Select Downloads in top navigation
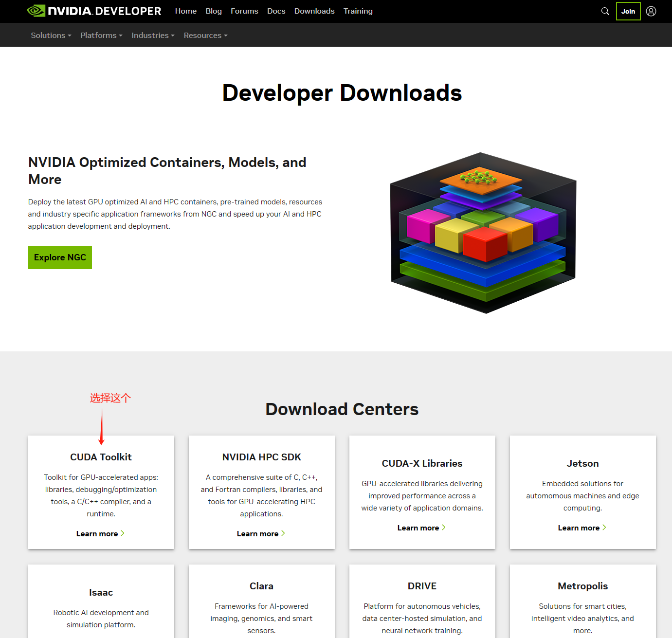Screen dimensions: 672x638 314,11
